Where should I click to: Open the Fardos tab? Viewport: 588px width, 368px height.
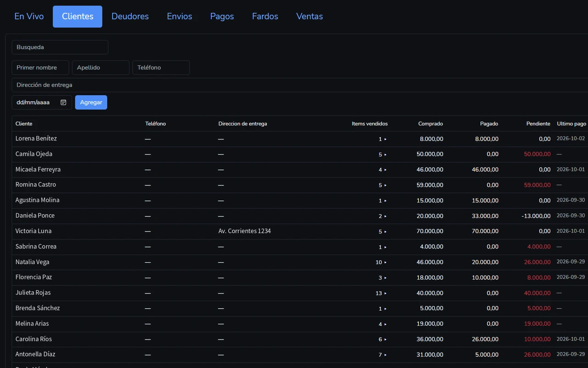click(x=265, y=17)
